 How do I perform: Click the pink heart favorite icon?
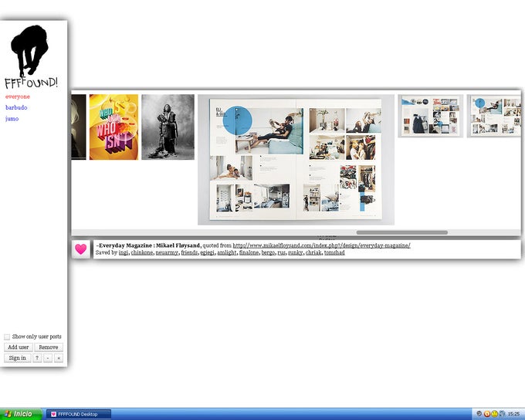coord(81,249)
